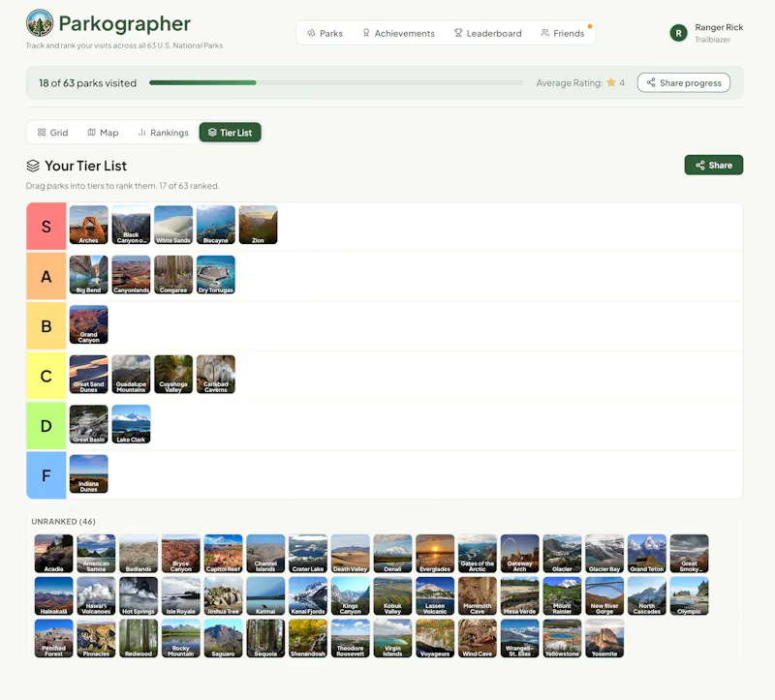Pick the unranked Denali tile

pyautogui.click(x=393, y=554)
